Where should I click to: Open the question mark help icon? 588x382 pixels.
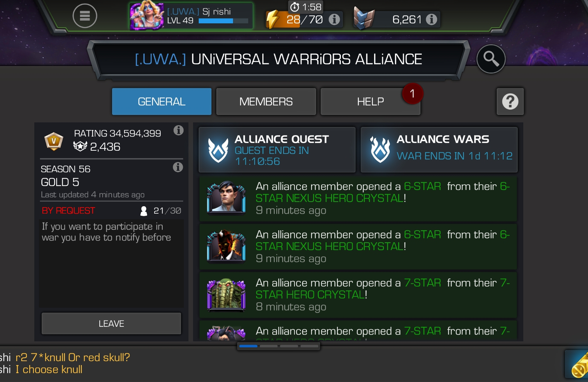[510, 102]
